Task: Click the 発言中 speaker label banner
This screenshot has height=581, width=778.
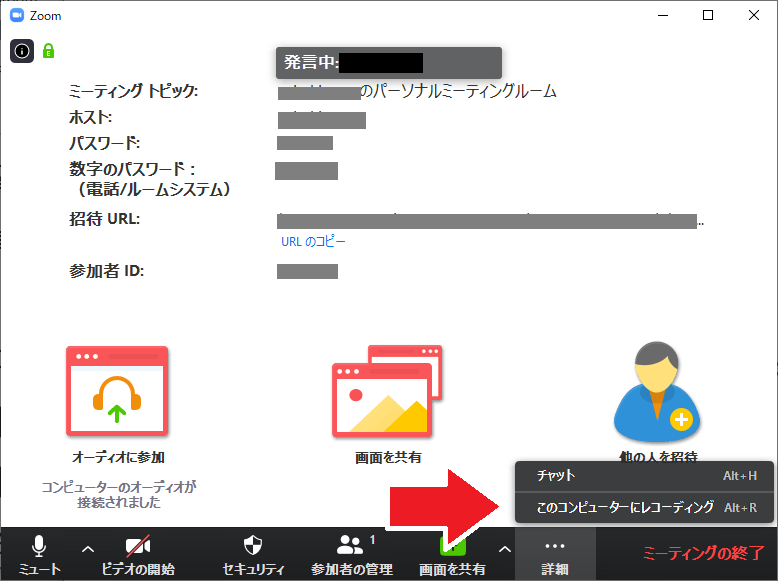Action: coord(389,63)
